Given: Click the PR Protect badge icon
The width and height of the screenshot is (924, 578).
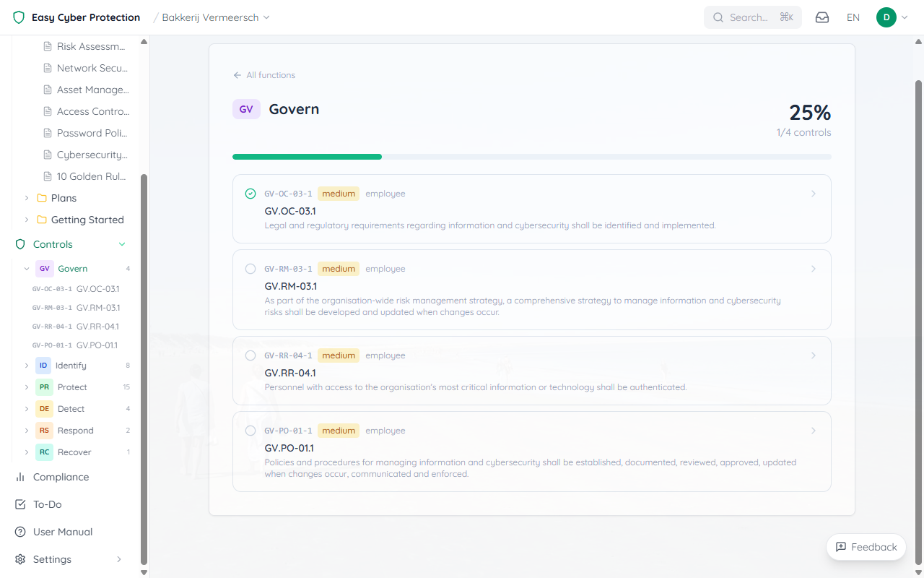Looking at the screenshot, I should (44, 387).
